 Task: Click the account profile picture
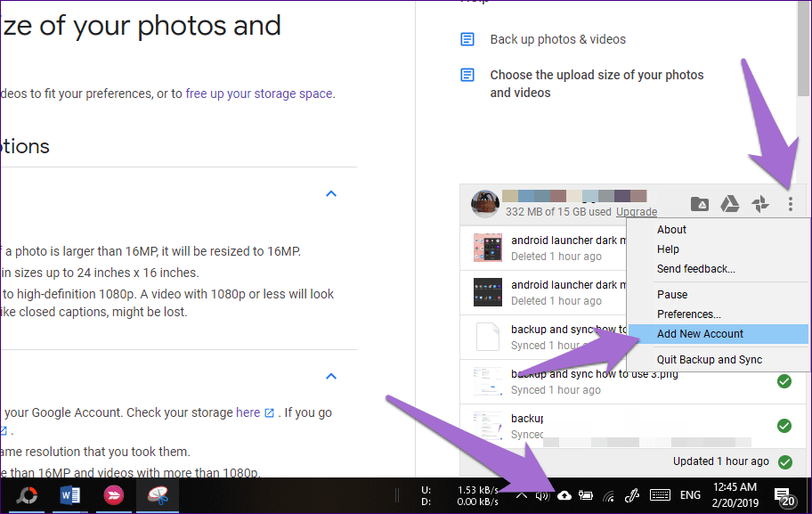(485, 204)
